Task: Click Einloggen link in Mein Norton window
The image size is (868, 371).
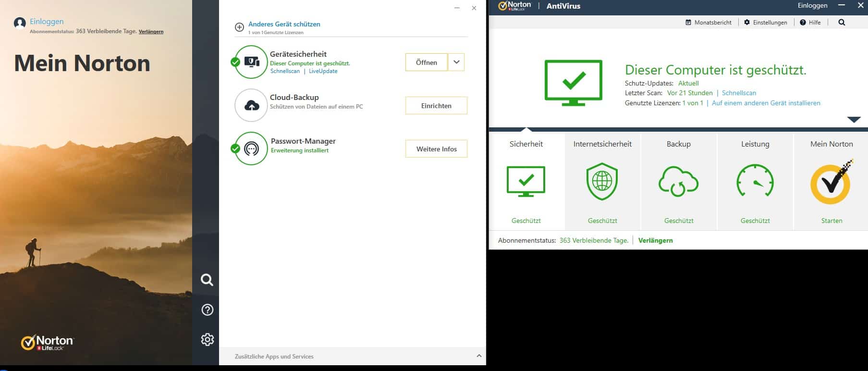Action: [47, 21]
